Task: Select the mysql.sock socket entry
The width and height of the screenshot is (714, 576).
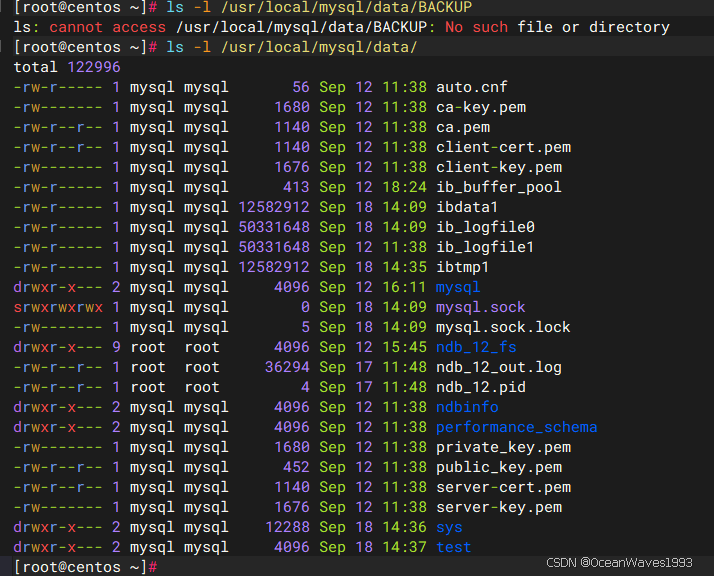Action: pyautogui.click(x=481, y=307)
